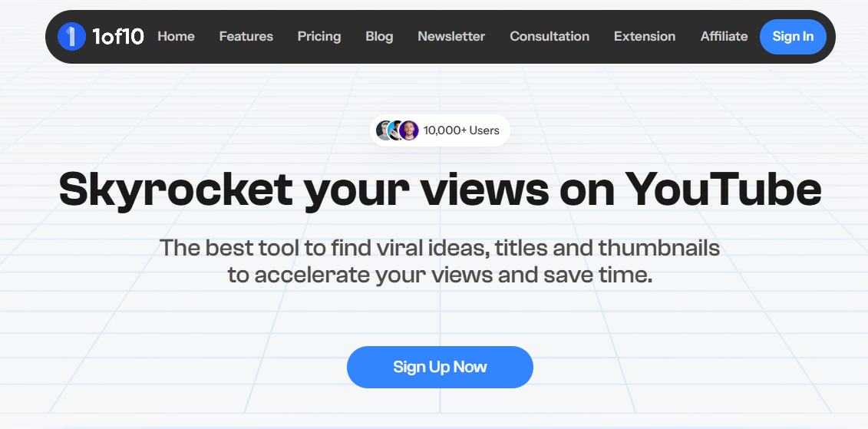This screenshot has height=429, width=868.
Task: Click the blue 1of10 logo icon
Action: (x=71, y=36)
